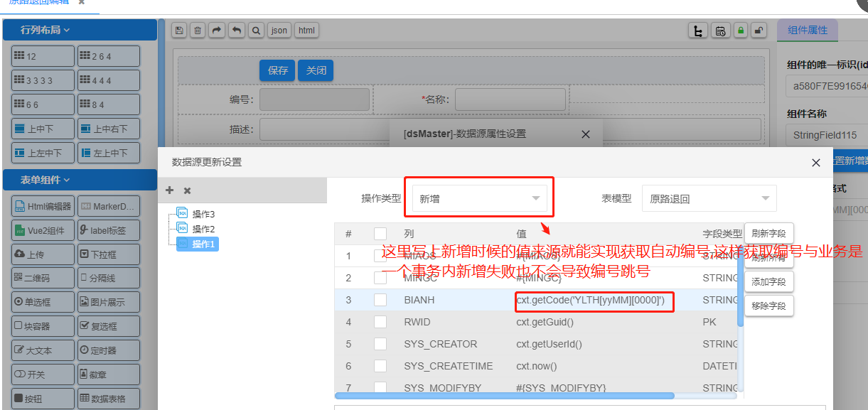Viewport: 868px width, 410px height.
Task: Open the 操作类型 dropdown showing 新增
Action: coord(479,199)
